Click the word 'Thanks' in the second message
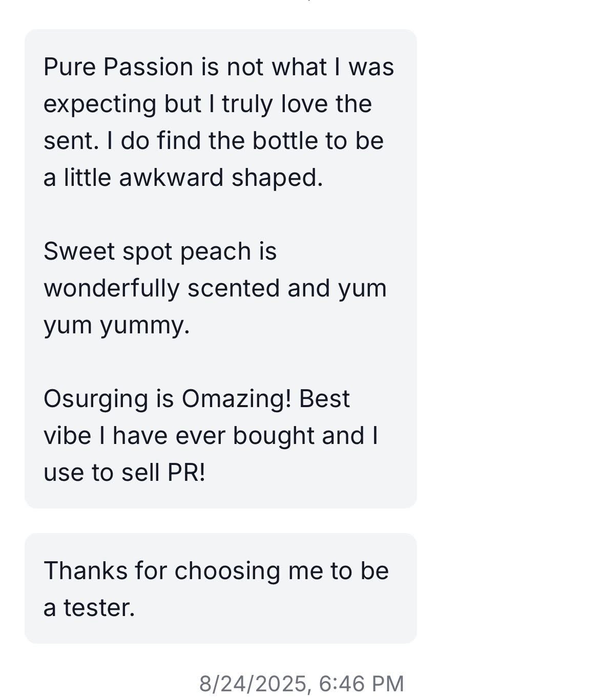This screenshot has height=700, width=604. point(86,570)
